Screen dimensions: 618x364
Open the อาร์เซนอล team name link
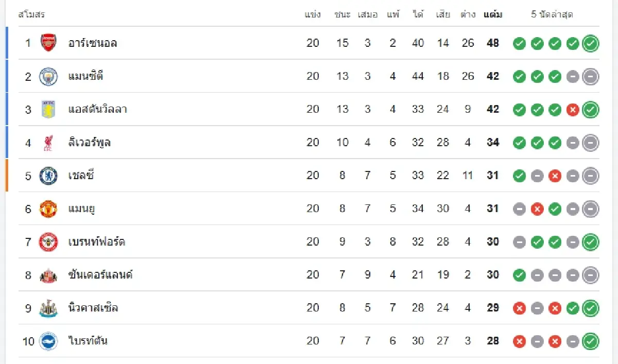(93, 43)
